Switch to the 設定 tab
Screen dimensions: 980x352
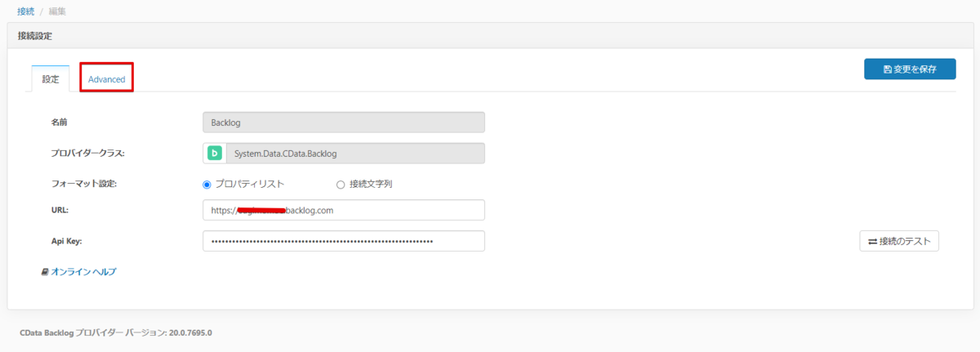[x=51, y=79]
